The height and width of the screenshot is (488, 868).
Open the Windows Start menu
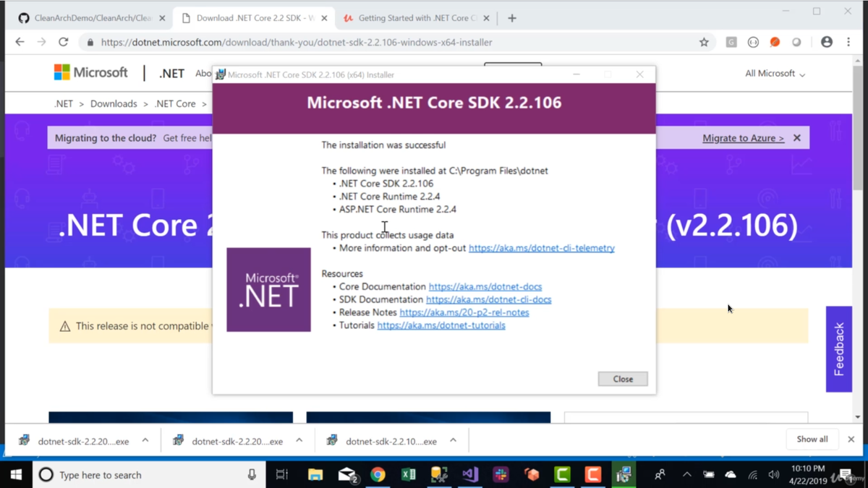point(16,475)
